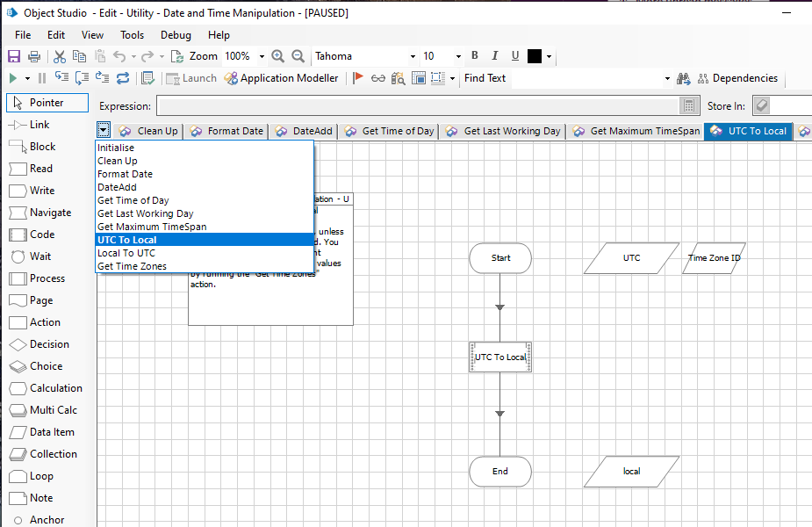Click the black font color swatch
This screenshot has height=527, width=812.
coord(535,56)
